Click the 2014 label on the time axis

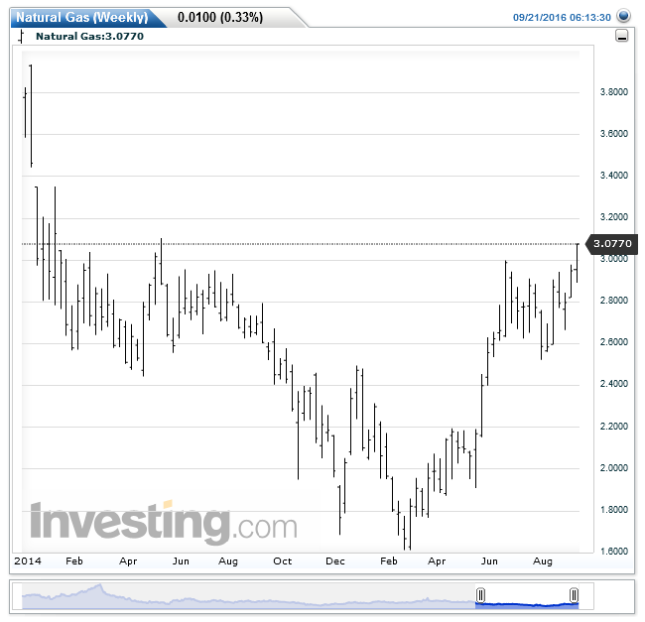pos(28,561)
